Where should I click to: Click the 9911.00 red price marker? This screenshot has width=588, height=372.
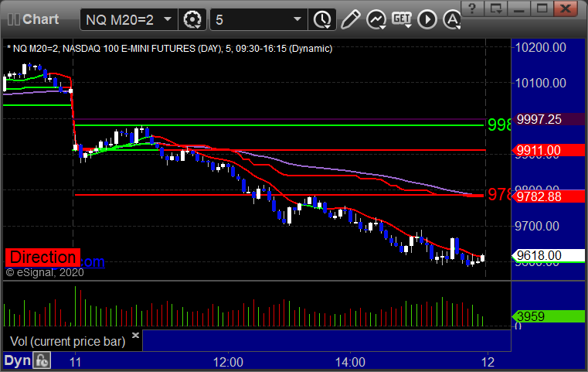point(549,150)
